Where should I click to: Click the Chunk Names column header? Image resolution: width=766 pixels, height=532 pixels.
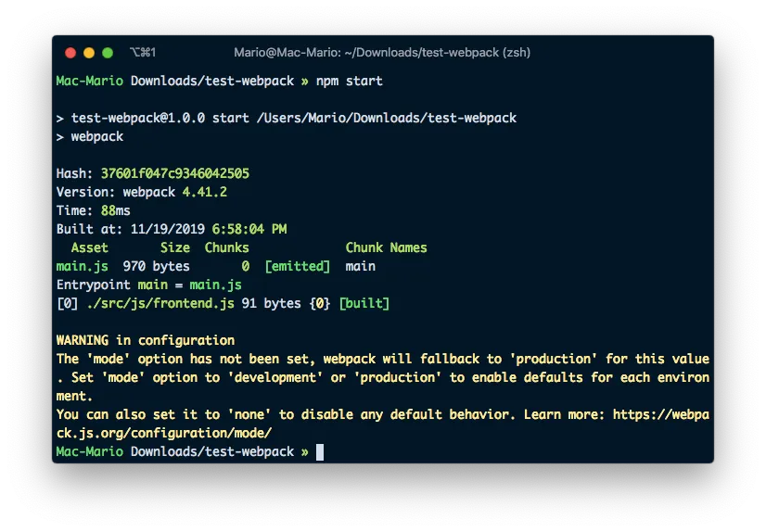[x=386, y=247]
